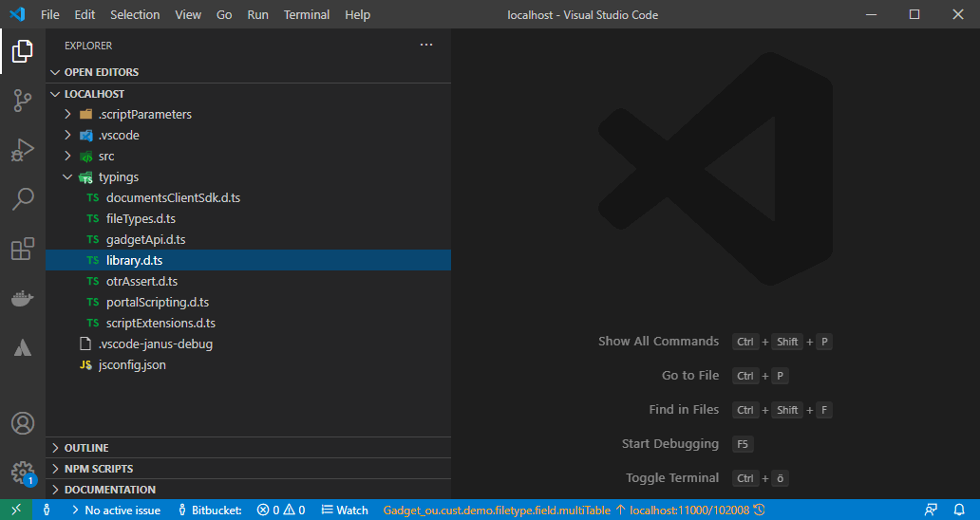Open the Selection menu
The height and width of the screenshot is (520, 980).
point(135,14)
